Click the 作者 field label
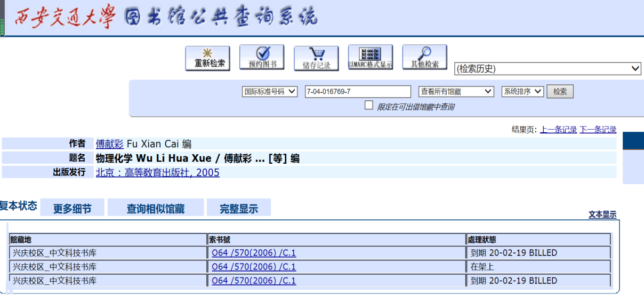644x302 pixels. (77, 144)
